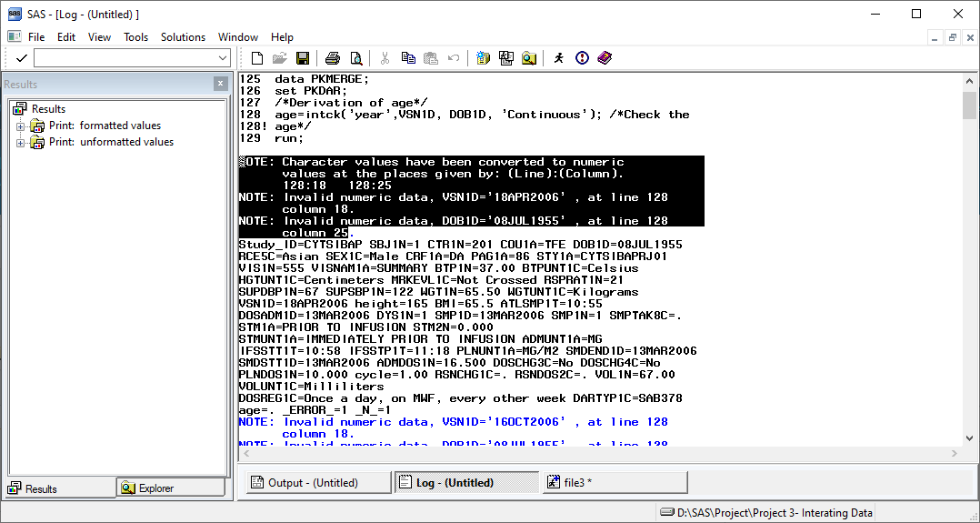Click the SAS application icon in the title bar

15,14
